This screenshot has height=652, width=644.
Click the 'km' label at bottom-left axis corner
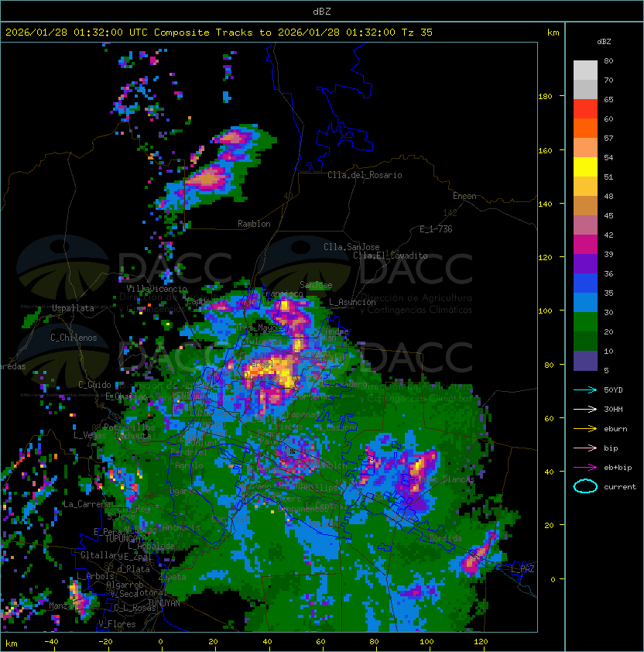[12, 643]
